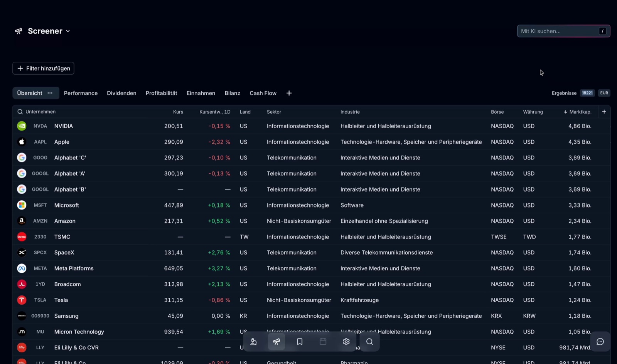The height and width of the screenshot is (364, 617).
Task: Click Broadcom's 312,98 price value
Action: click(174, 284)
